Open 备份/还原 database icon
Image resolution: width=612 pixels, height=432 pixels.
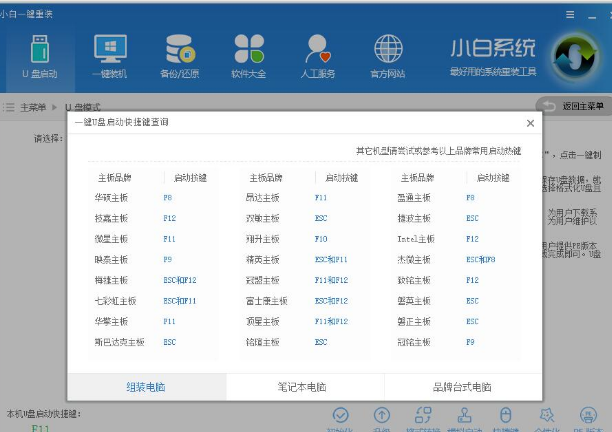pos(180,52)
